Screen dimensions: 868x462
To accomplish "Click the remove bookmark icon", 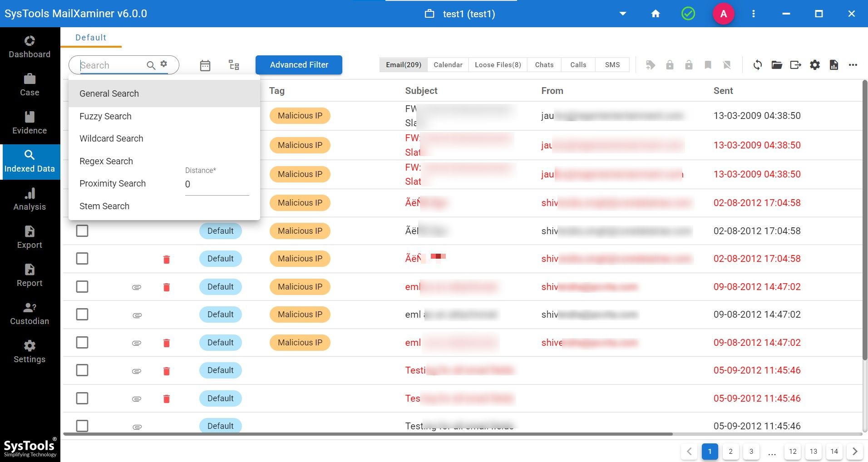I will pyautogui.click(x=727, y=65).
